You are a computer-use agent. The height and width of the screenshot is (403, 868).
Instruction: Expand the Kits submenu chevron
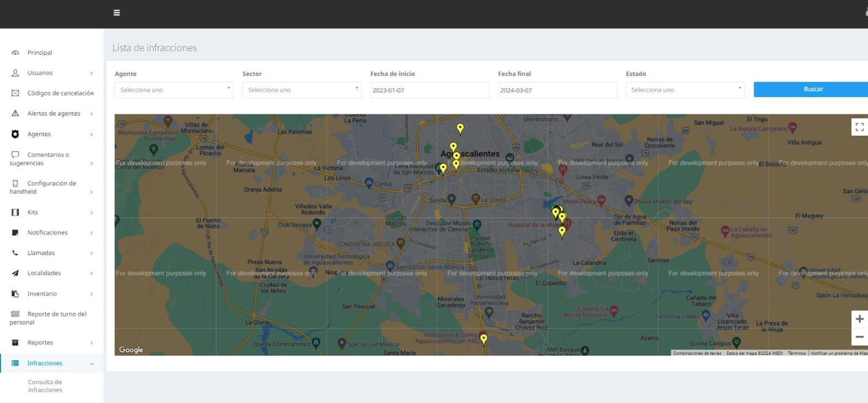[92, 213]
